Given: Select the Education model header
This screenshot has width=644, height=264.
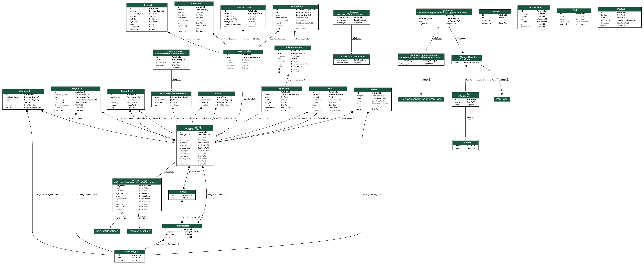Looking at the screenshot, I should coord(194,4).
